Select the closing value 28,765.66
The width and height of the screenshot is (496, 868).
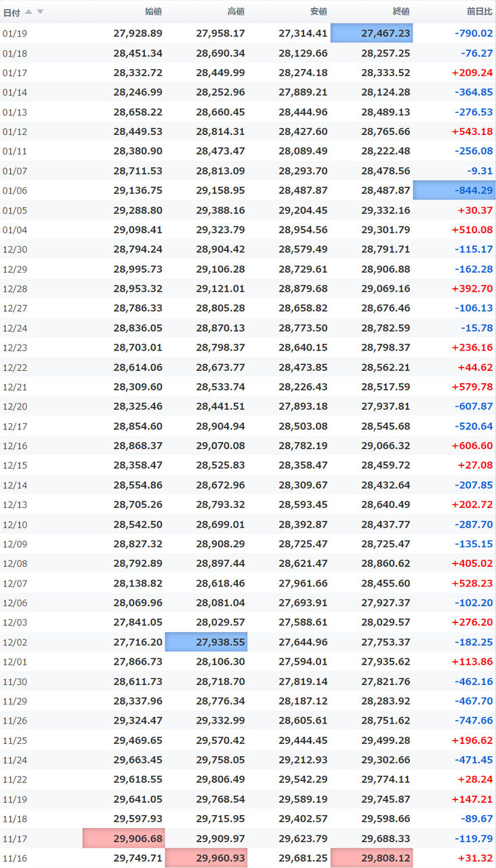pyautogui.click(x=386, y=132)
